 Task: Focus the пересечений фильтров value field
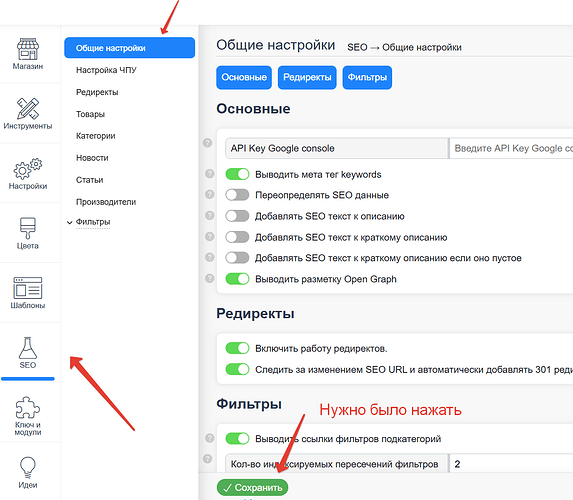[x=511, y=464]
